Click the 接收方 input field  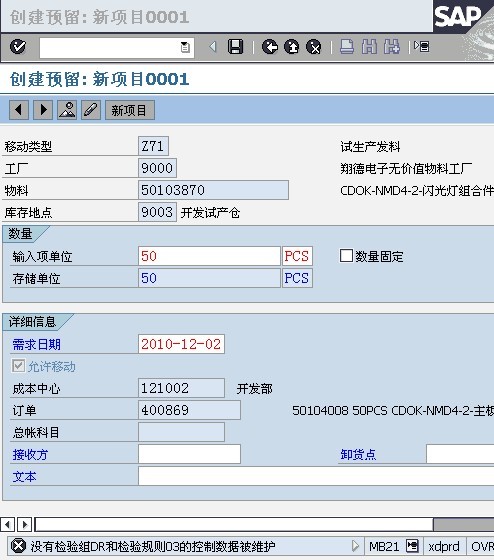(189, 454)
